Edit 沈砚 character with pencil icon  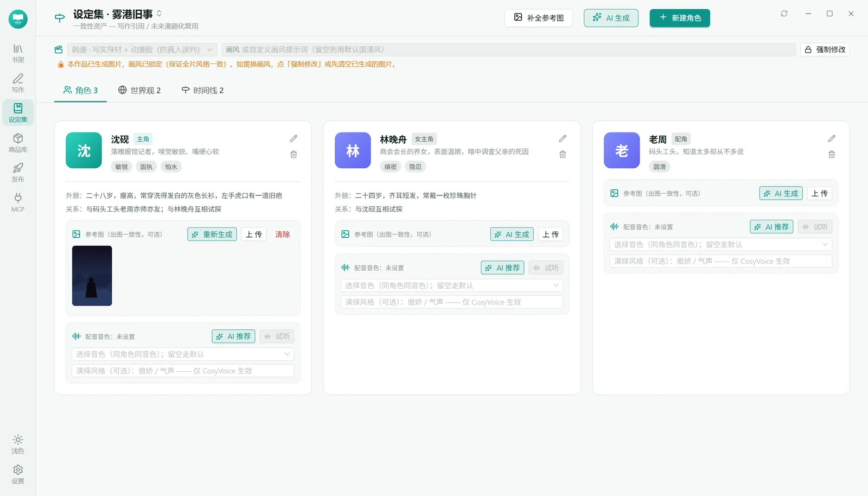click(x=293, y=138)
